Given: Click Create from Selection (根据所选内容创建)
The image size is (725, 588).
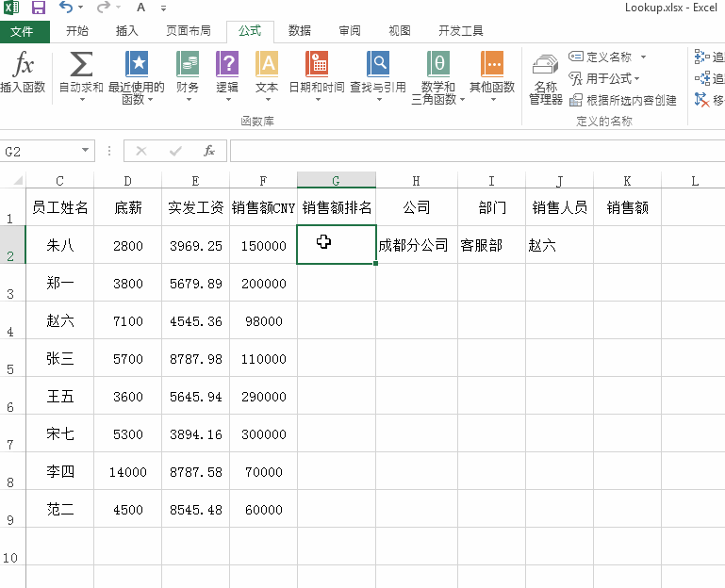Looking at the screenshot, I should pyautogui.click(x=623, y=100).
